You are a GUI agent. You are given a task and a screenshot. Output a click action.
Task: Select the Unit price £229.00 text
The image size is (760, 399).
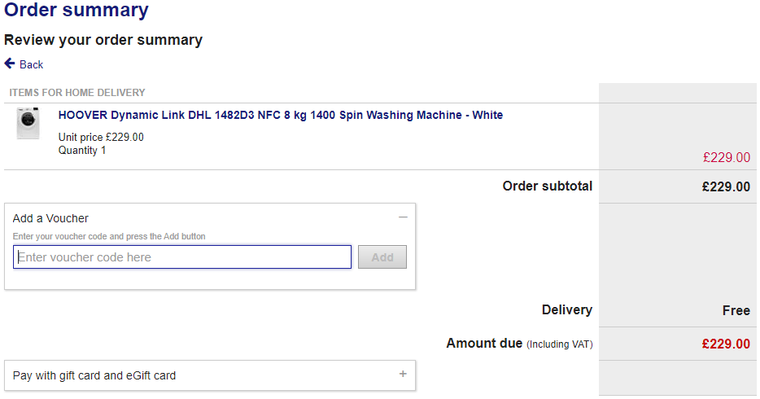coord(101,137)
